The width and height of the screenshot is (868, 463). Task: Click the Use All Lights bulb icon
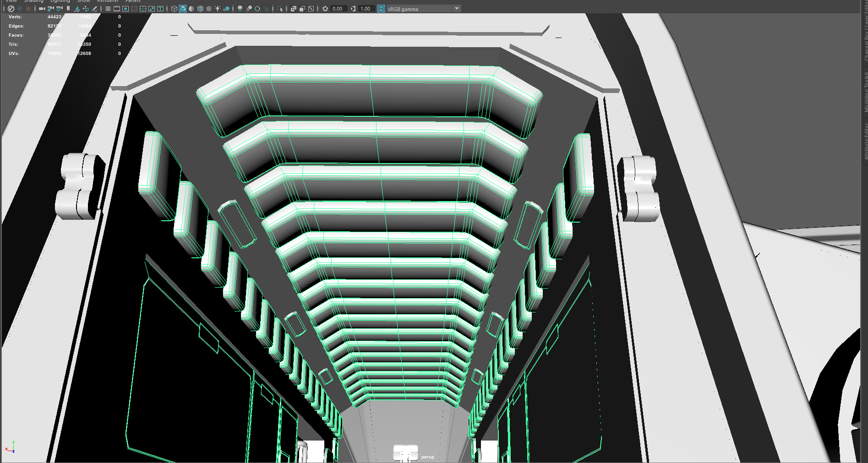(x=218, y=9)
